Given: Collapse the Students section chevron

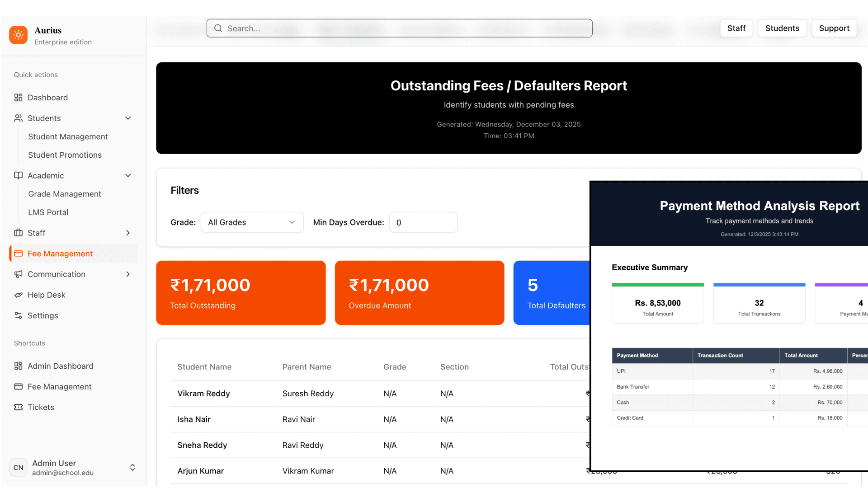Looking at the screenshot, I should pyautogui.click(x=128, y=118).
